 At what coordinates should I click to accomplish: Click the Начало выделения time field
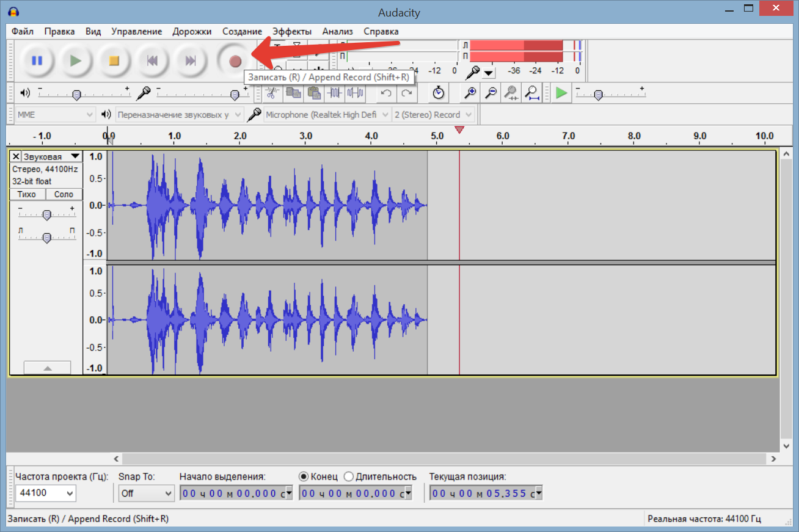click(236, 493)
